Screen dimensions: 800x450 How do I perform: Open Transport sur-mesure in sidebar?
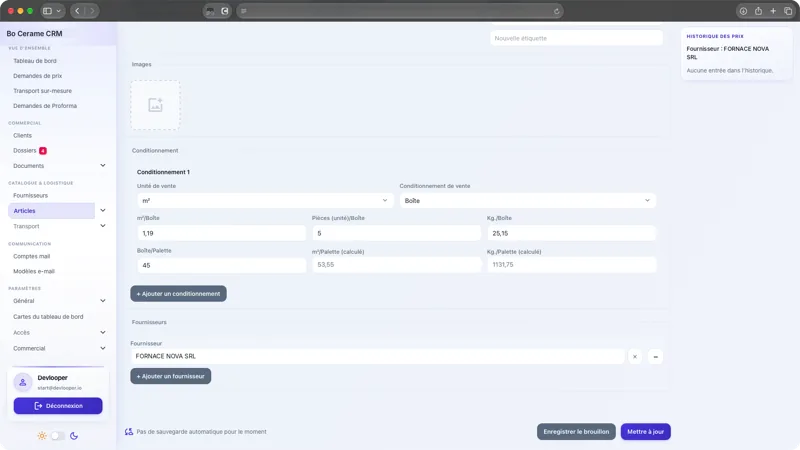pos(42,91)
